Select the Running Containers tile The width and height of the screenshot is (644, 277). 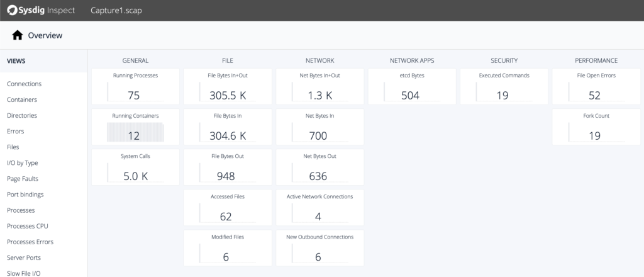tap(135, 127)
